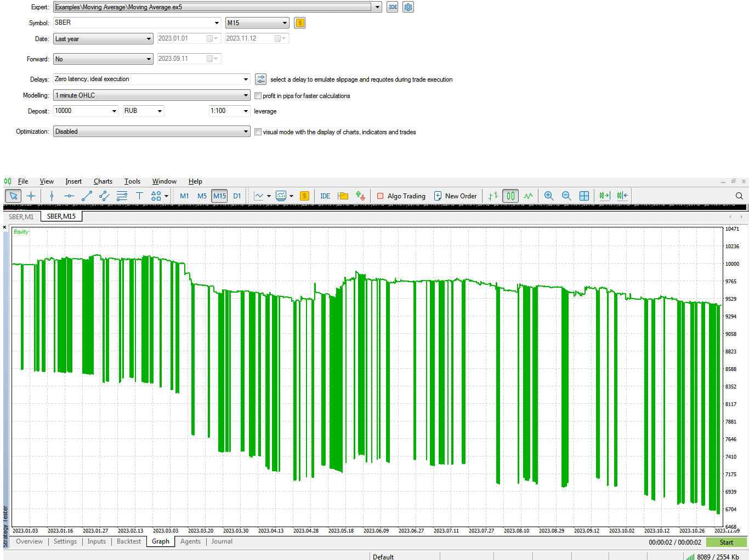This screenshot has width=749, height=560.
Task: Switch to the Backtest tab
Action: point(129,541)
